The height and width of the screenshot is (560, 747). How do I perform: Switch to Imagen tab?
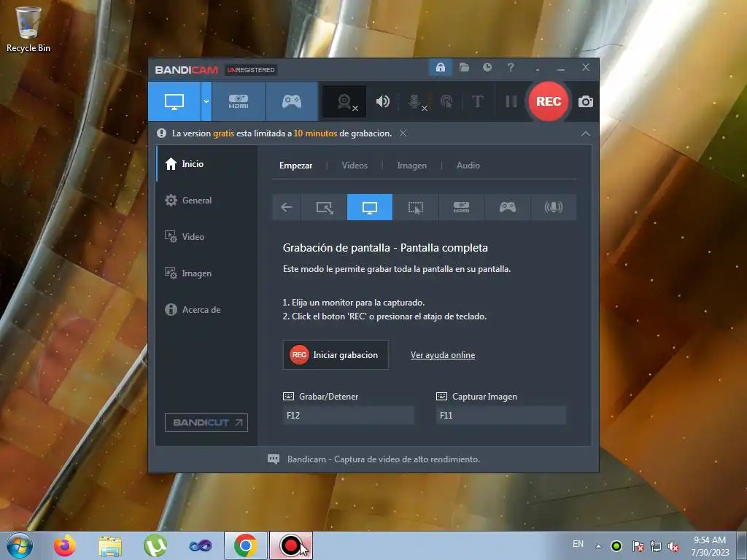click(x=411, y=166)
